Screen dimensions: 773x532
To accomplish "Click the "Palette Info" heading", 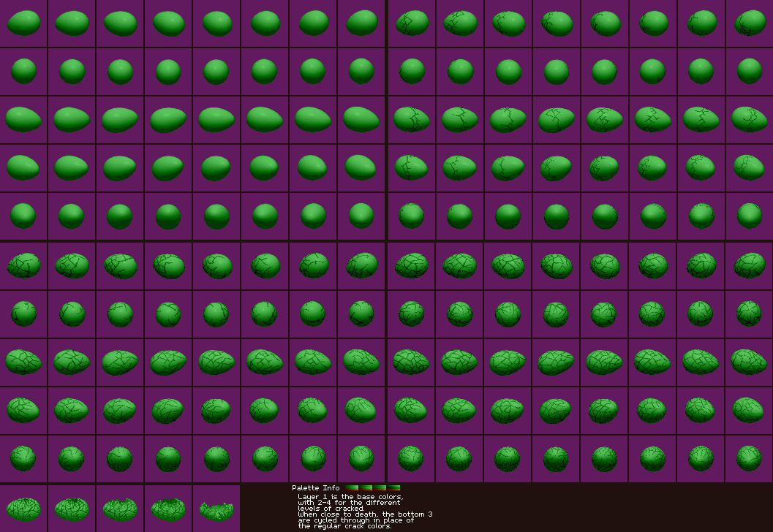I will point(315,487).
